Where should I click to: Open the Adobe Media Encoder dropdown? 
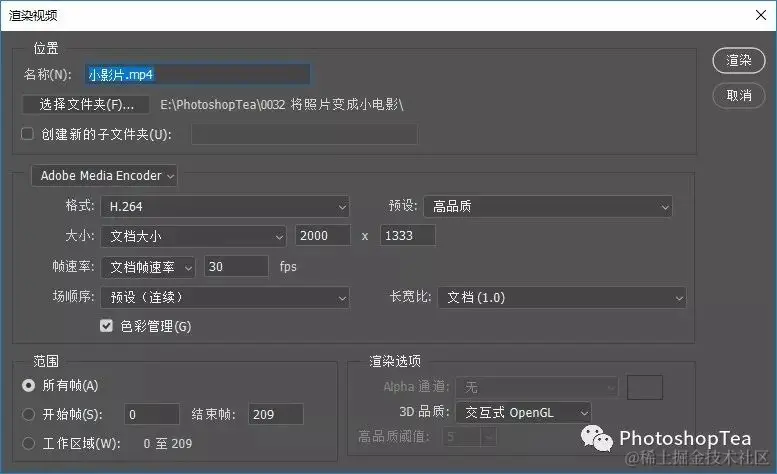104,176
